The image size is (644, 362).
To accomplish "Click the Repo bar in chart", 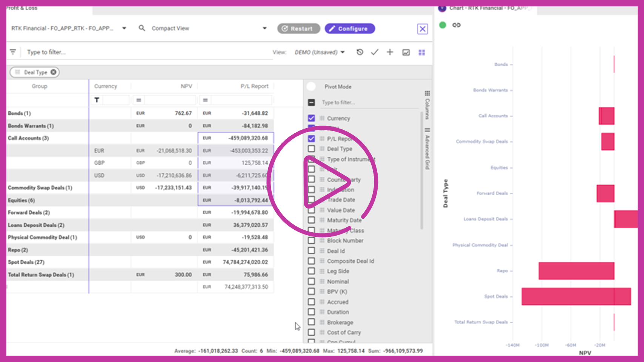I will 576,271.
